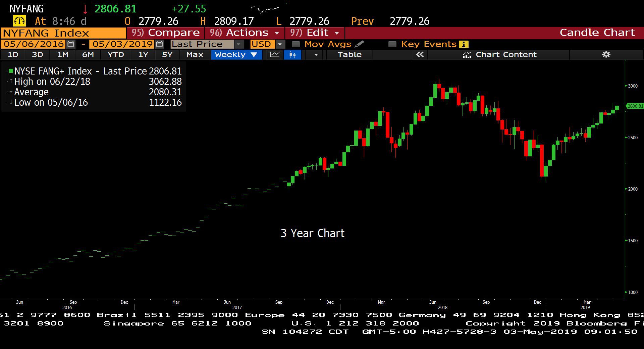Click the Chart Content chart icon

point(467,55)
